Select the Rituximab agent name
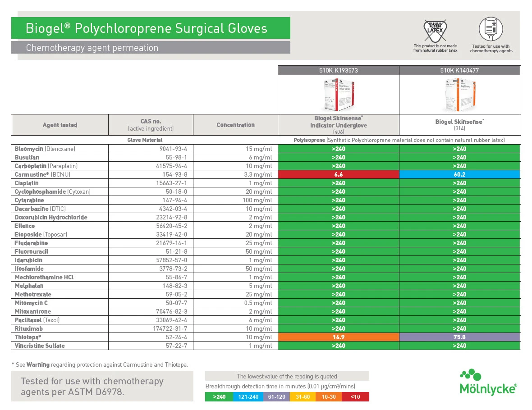Screen dimensions: 532x410 (28, 328)
